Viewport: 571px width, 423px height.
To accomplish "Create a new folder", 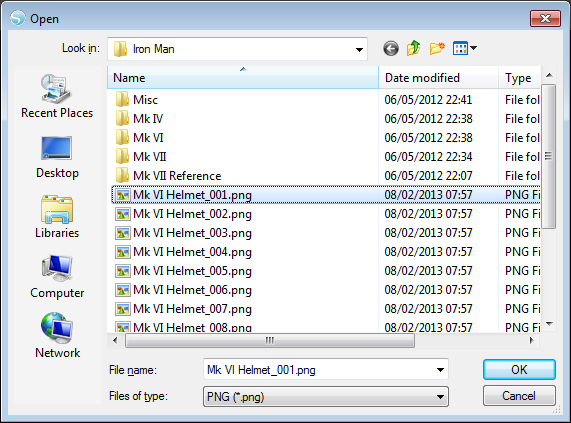I will [x=437, y=48].
